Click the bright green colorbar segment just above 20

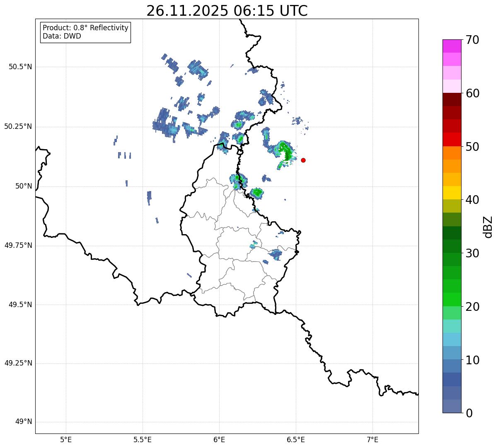tap(452, 299)
